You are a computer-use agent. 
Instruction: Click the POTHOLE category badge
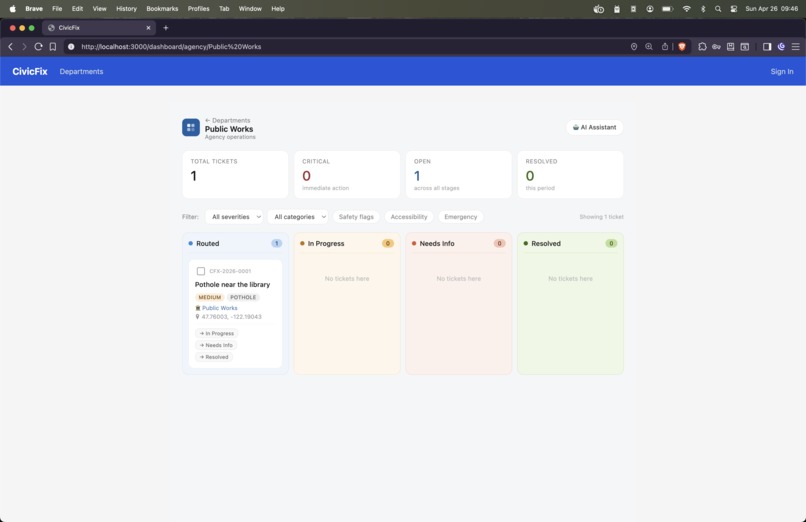[x=243, y=297]
